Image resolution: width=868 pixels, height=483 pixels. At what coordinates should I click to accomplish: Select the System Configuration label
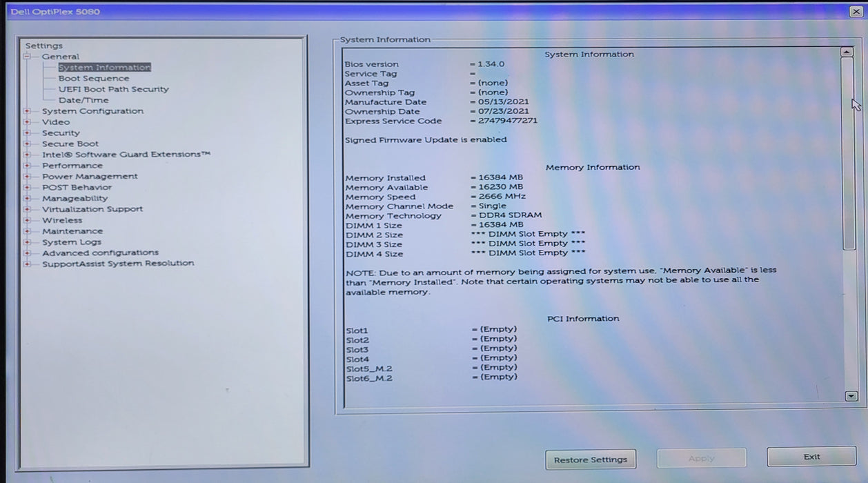tap(92, 111)
